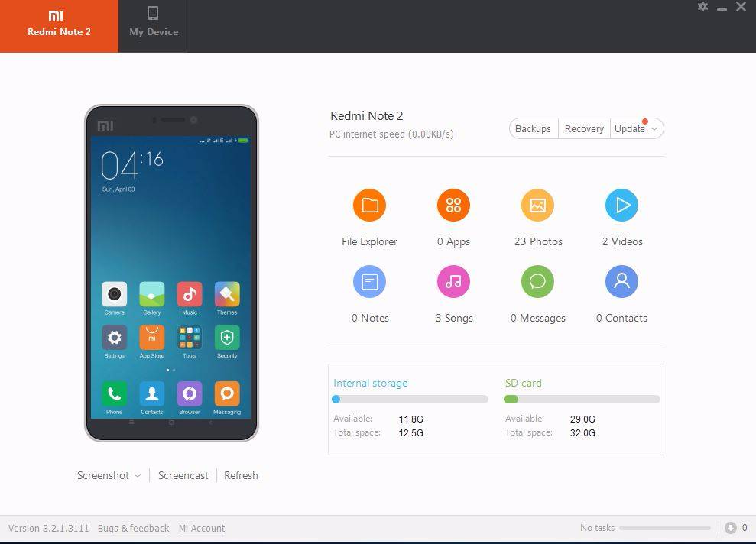The width and height of the screenshot is (756, 544).
Task: Open the Contacts icon
Action: tap(621, 281)
